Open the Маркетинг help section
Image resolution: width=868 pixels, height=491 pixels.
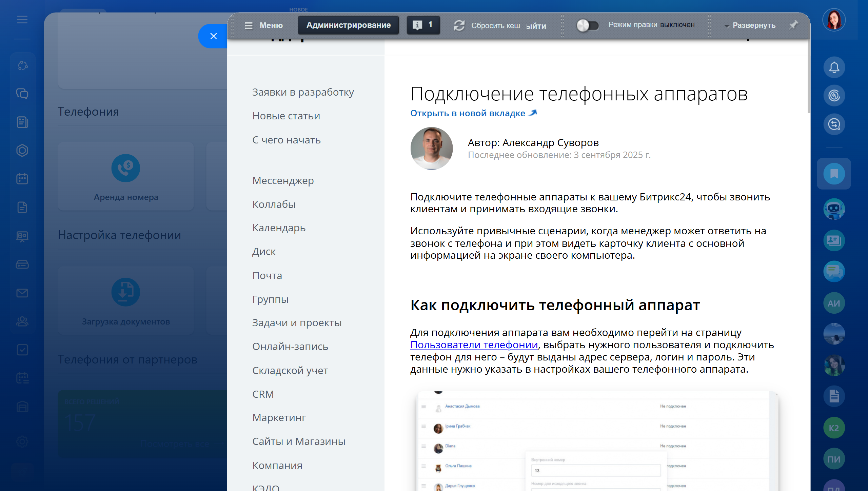point(279,418)
